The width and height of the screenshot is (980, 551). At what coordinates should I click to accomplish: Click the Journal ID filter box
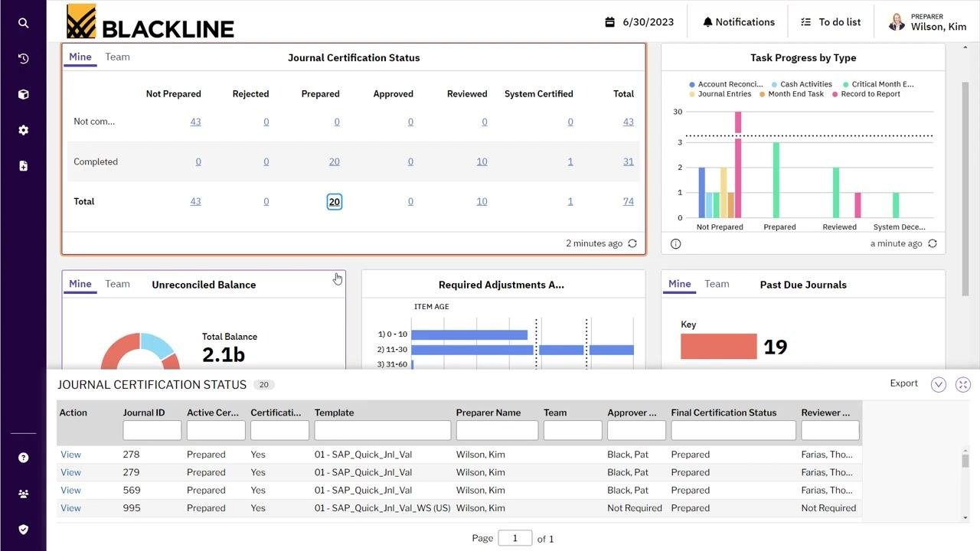[152, 430]
